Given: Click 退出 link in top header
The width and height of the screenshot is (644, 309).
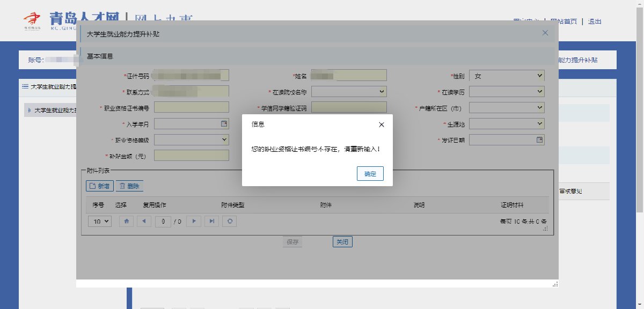Looking at the screenshot, I should click(595, 22).
